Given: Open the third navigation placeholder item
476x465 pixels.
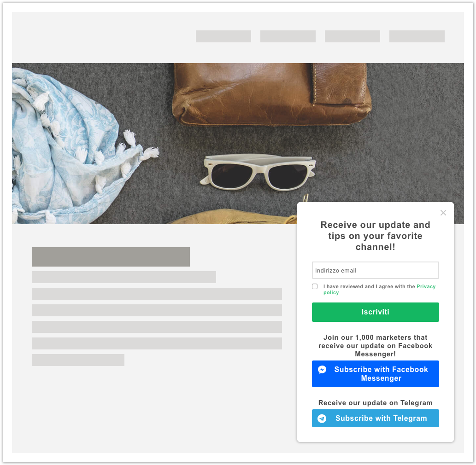Looking at the screenshot, I should tap(353, 36).
